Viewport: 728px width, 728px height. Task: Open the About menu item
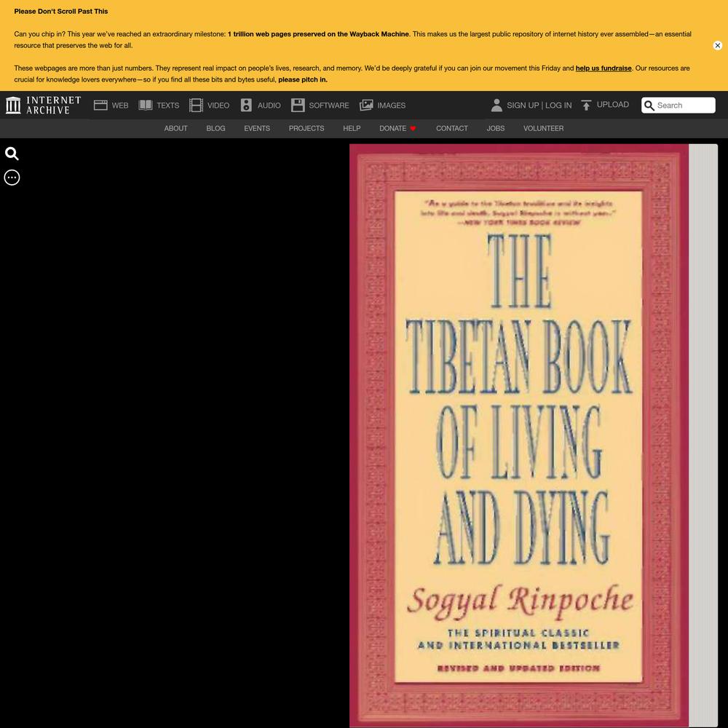(175, 128)
